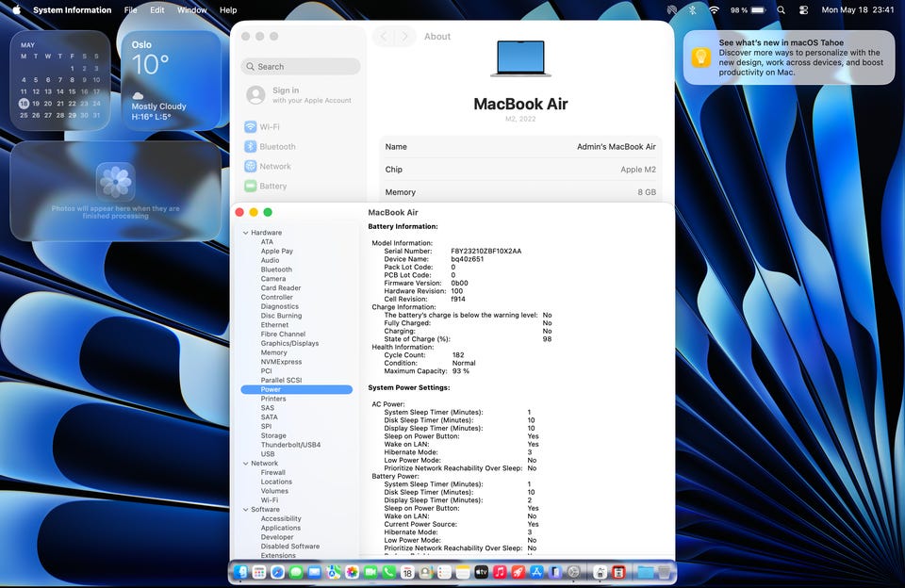Select Thunderbolt/USB4 in the Hardware list
This screenshot has height=588, width=905.
(290, 445)
